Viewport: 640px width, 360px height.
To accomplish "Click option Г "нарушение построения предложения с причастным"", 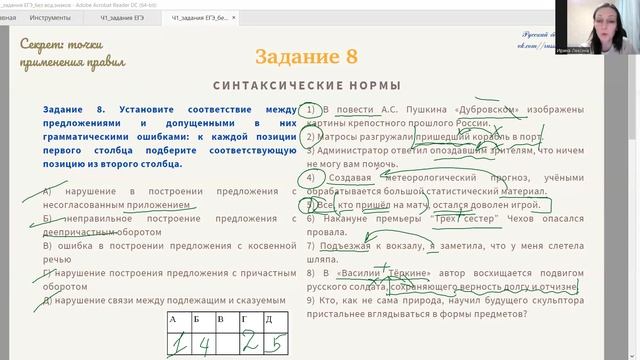I will coord(169,280).
